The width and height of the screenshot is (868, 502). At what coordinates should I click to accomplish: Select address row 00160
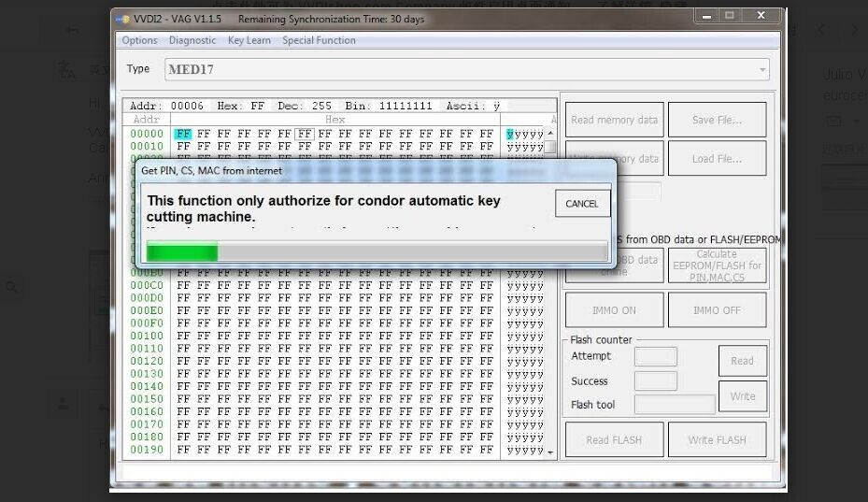click(147, 411)
